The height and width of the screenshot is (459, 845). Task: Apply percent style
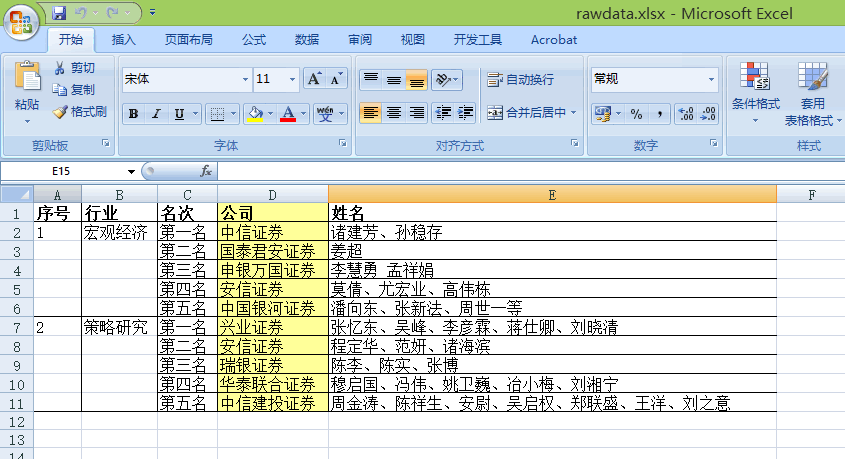(x=636, y=114)
